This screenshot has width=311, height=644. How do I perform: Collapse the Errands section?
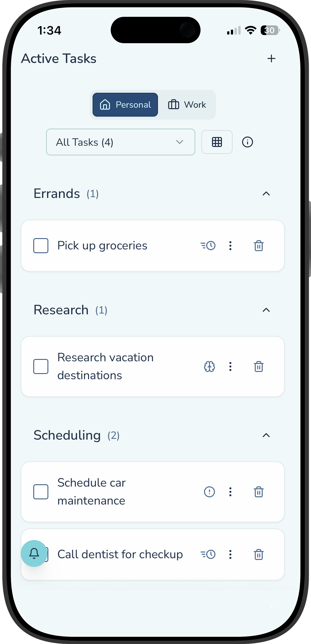pyautogui.click(x=266, y=193)
